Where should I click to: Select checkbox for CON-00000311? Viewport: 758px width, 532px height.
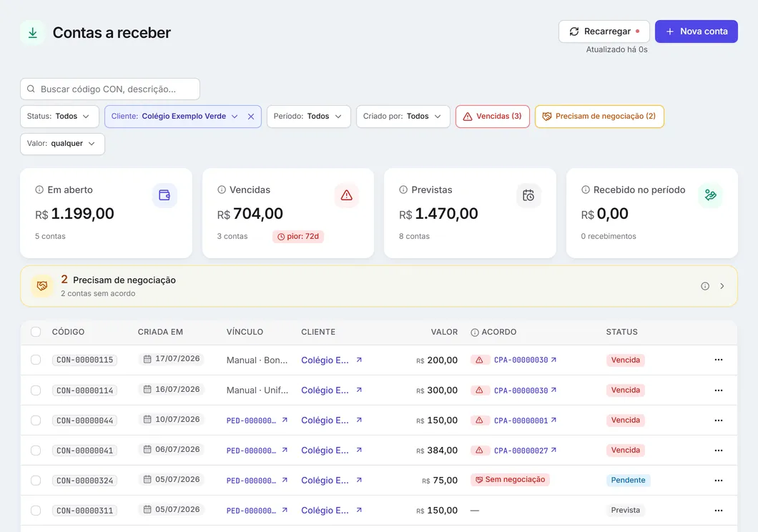tap(36, 511)
